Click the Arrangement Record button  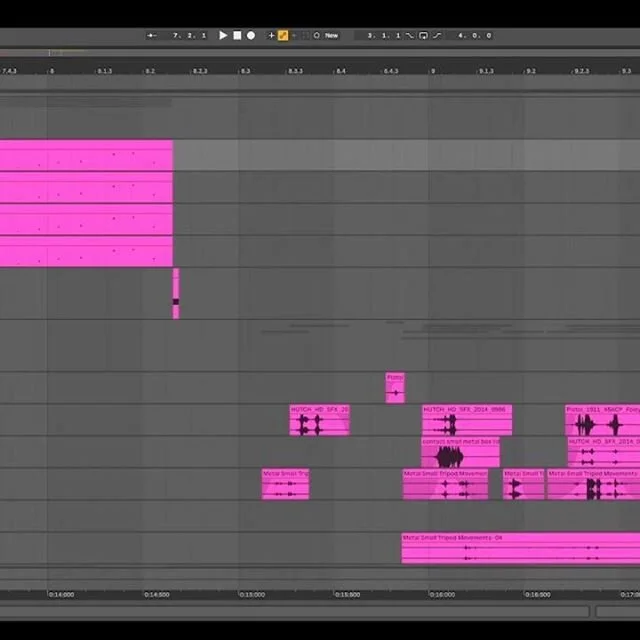pos(251,36)
